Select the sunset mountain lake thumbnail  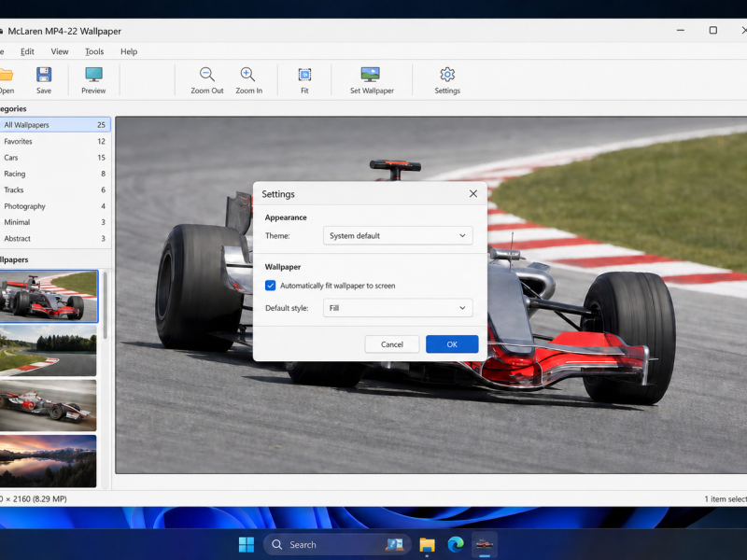coord(48,461)
